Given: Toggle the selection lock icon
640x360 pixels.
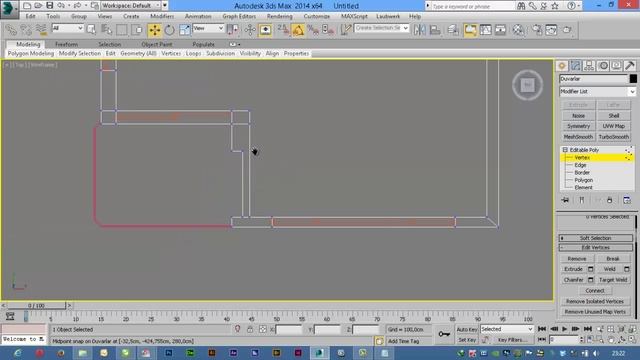Looking at the screenshot, I should pos(250,329).
